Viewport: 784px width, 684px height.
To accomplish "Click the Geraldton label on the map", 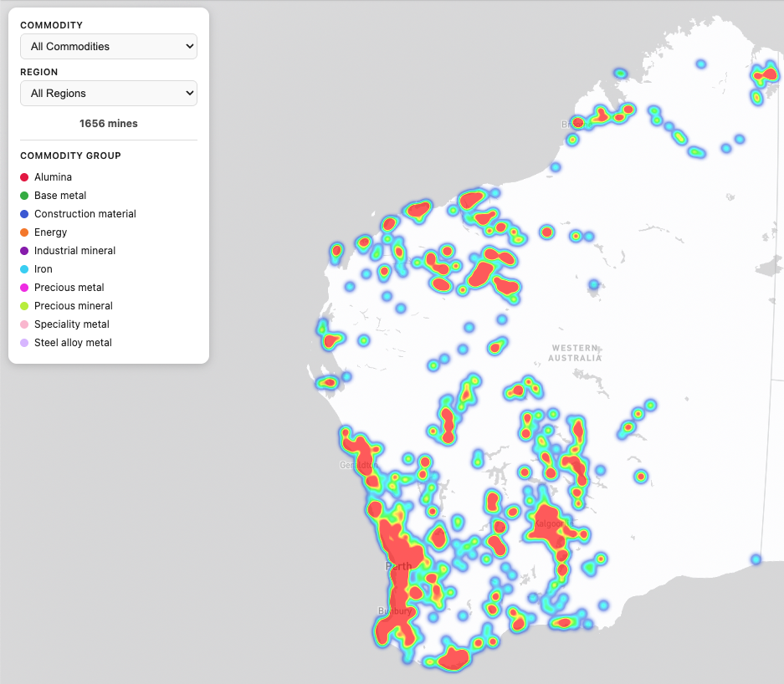I will tap(357, 465).
